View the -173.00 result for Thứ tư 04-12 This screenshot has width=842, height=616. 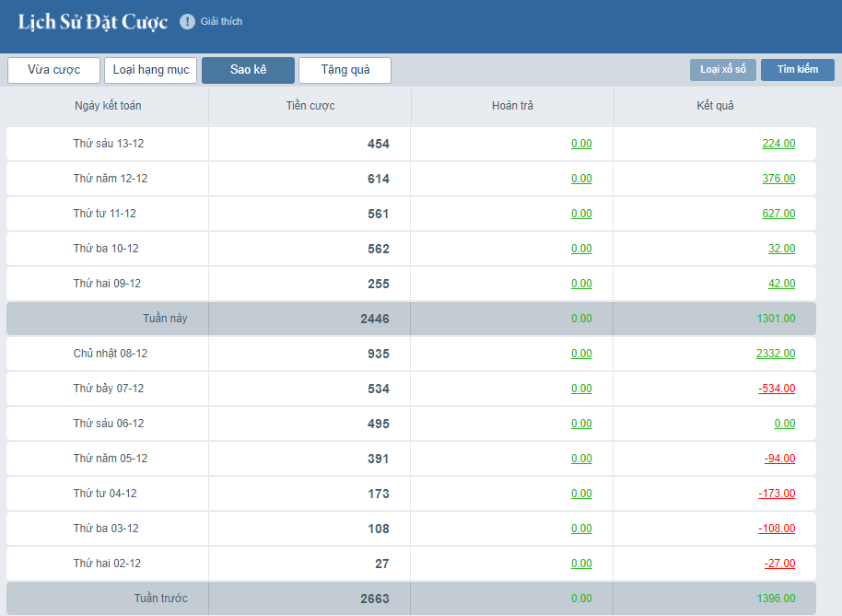(777, 494)
